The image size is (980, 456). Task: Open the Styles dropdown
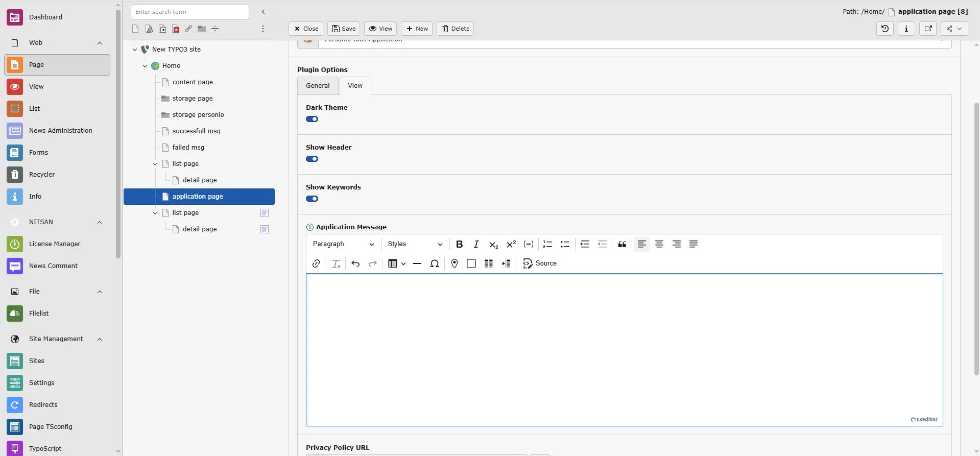[x=415, y=244]
